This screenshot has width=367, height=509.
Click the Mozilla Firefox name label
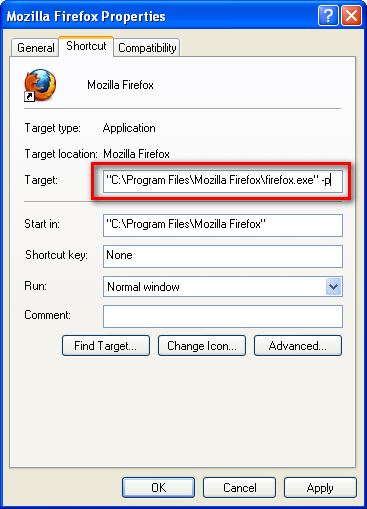(120, 85)
